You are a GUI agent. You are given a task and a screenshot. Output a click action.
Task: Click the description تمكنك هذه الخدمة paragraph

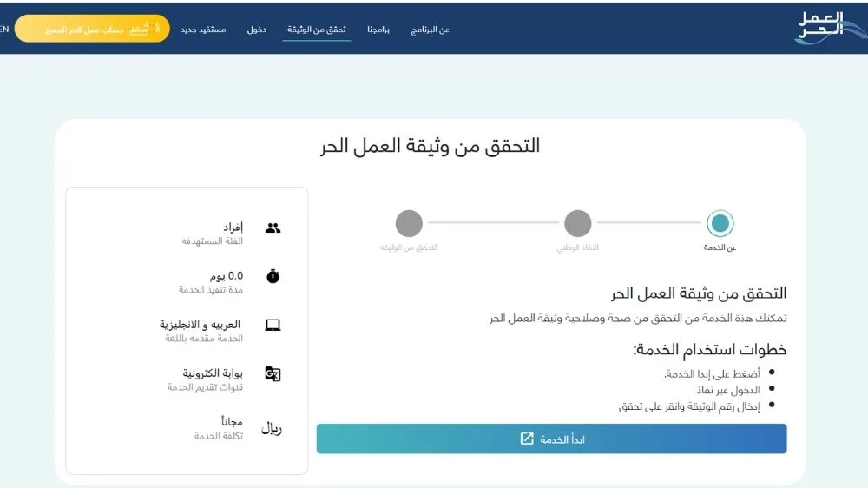point(638,318)
